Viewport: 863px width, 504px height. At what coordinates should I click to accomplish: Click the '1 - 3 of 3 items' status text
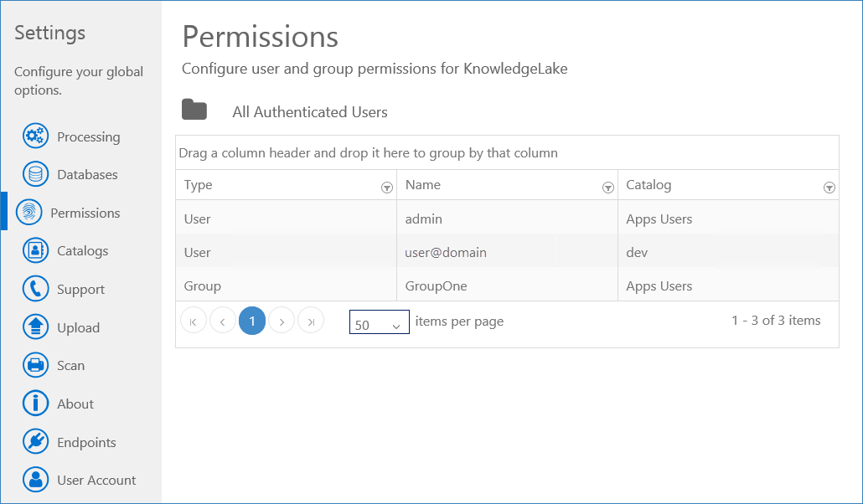tap(776, 320)
